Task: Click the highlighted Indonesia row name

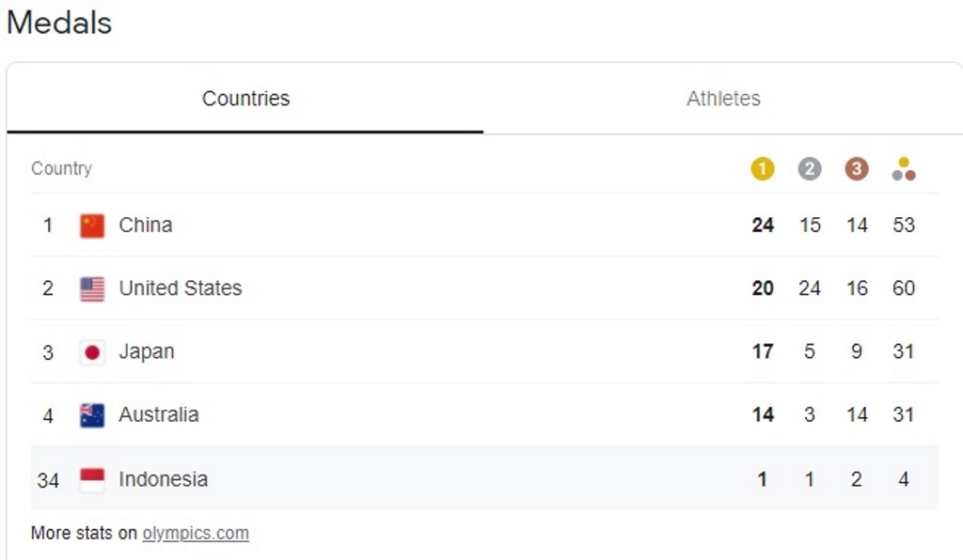Action: point(164,479)
